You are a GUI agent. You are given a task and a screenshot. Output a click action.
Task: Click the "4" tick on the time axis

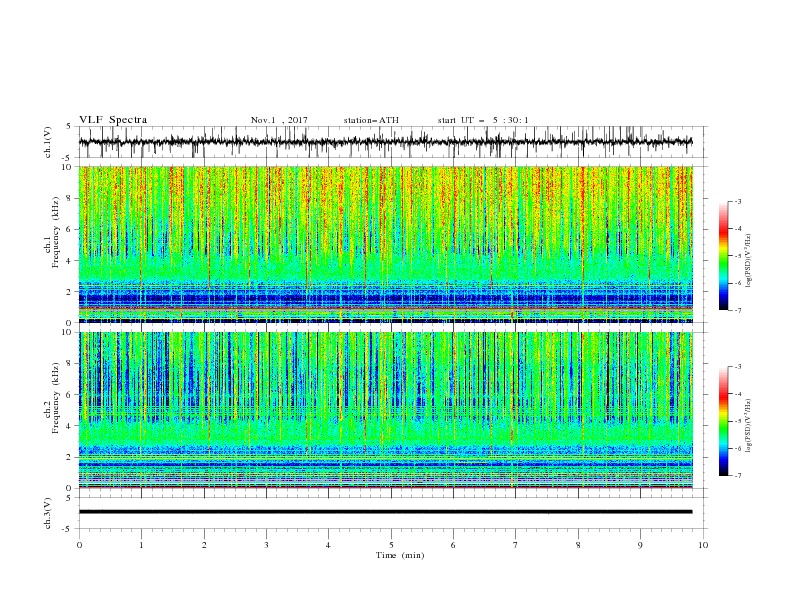point(328,545)
